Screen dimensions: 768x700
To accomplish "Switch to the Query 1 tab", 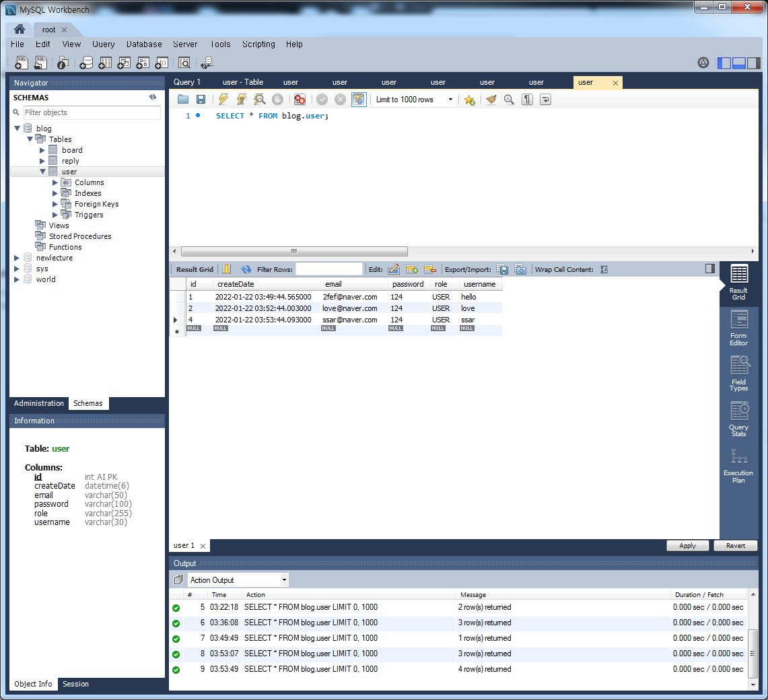I will 186,82.
